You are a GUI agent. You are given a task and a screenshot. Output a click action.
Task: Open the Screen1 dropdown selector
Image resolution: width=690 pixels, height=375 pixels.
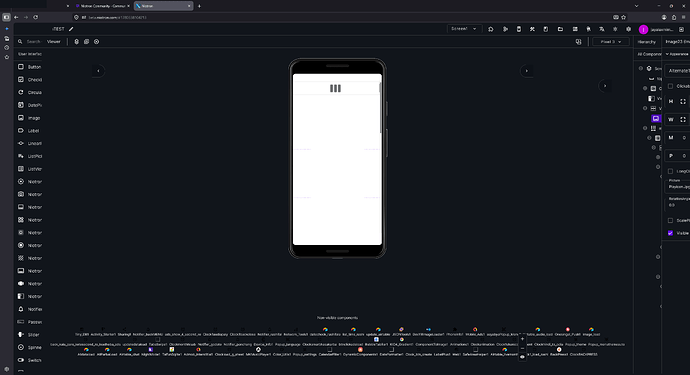pos(464,29)
